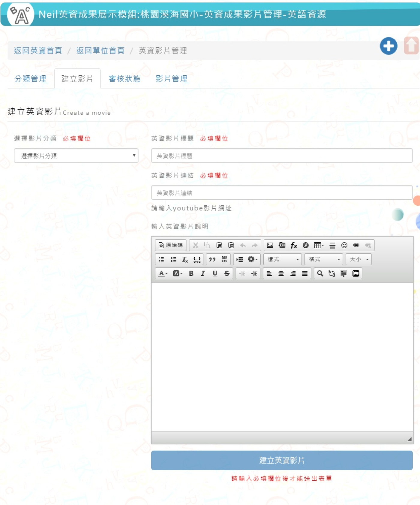The image size is (420, 505).
Task: Click the blue plus add icon
Action: click(x=388, y=46)
